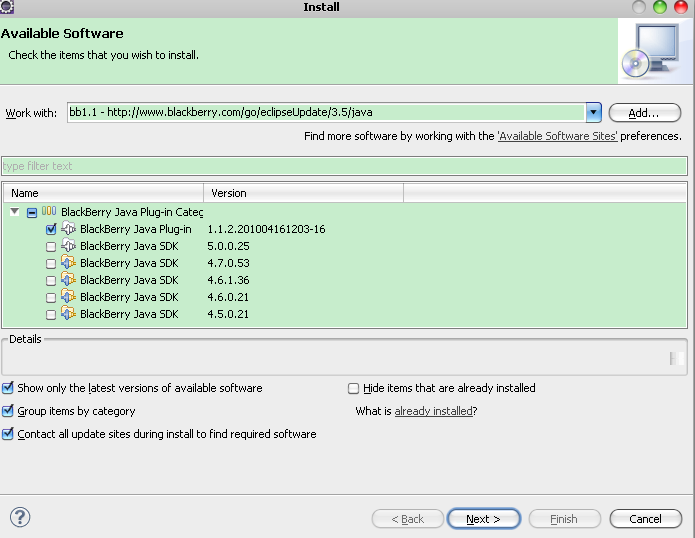Disable Show only the latest versions option
This screenshot has width=695, height=538.
8,388
